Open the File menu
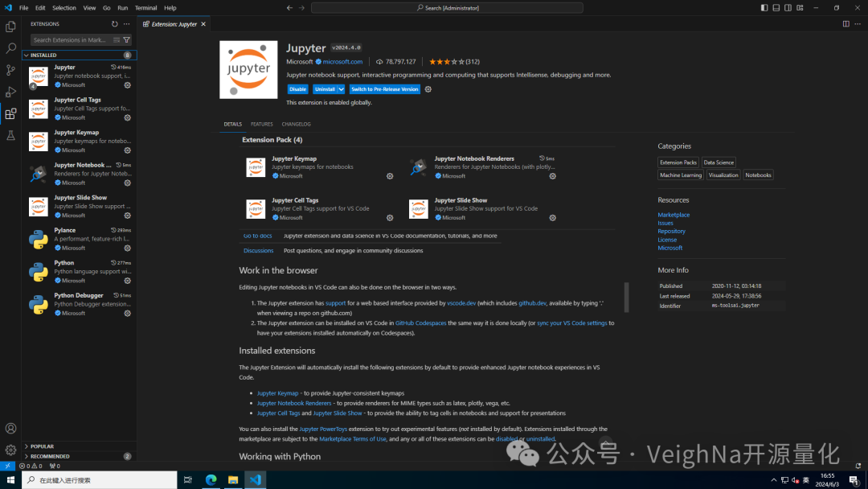The image size is (868, 489). coord(24,8)
